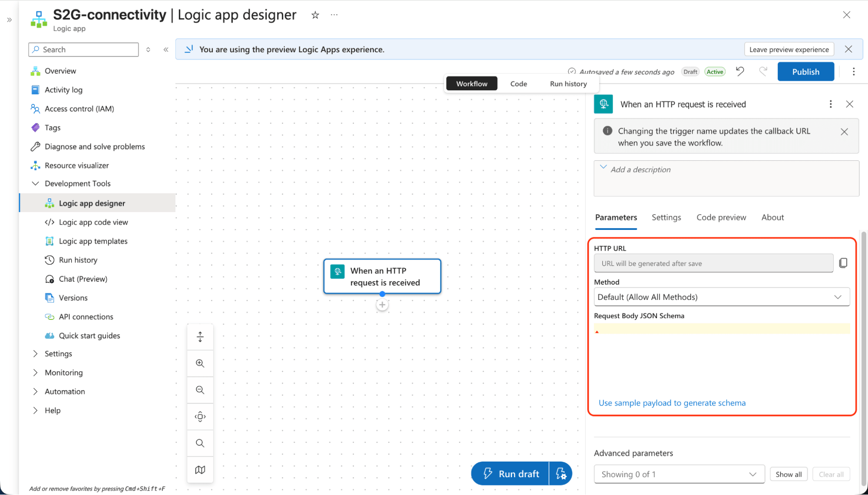The width and height of the screenshot is (868, 495).
Task: Open the Run history tab in designer
Action: [568, 84]
